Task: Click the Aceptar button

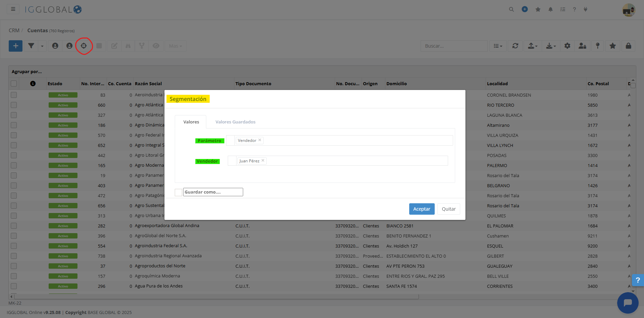Action: pyautogui.click(x=422, y=209)
